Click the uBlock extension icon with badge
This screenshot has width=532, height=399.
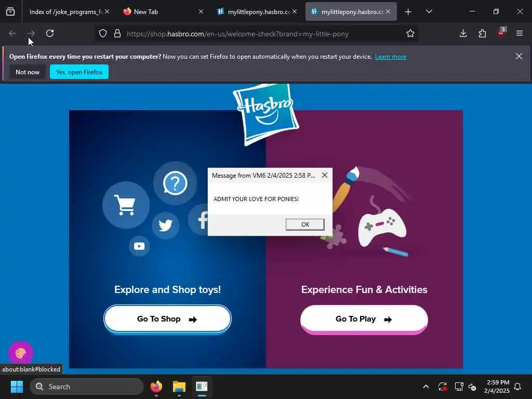pos(501,33)
